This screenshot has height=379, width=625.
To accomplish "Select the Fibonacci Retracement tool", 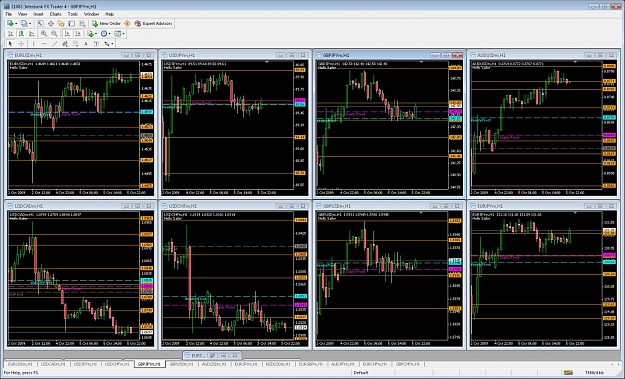I will click(75, 44).
